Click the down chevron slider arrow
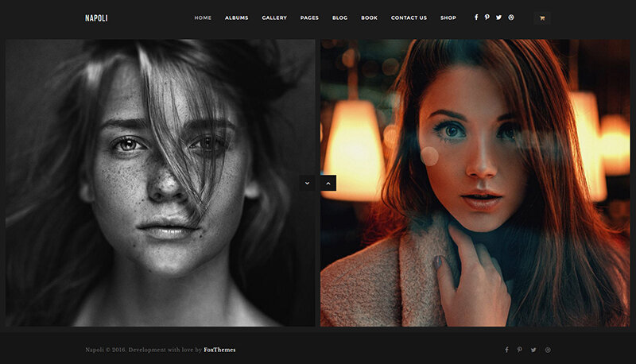The height and width of the screenshot is (364, 636). click(x=307, y=184)
